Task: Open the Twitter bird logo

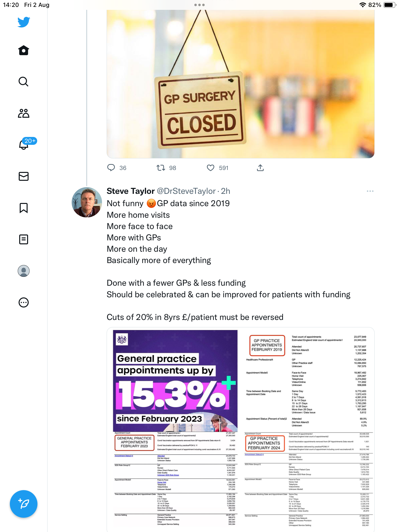Action: [24, 22]
